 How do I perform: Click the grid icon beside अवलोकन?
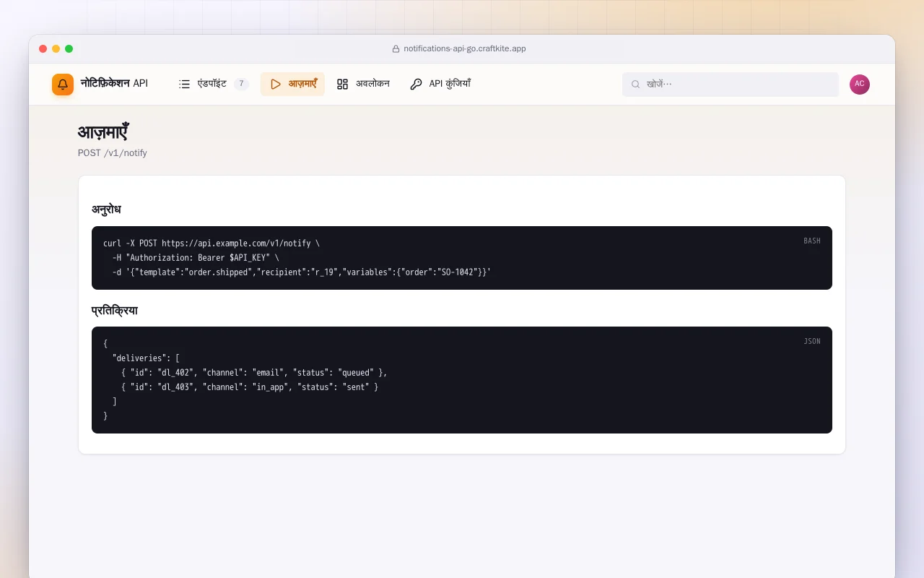342,84
